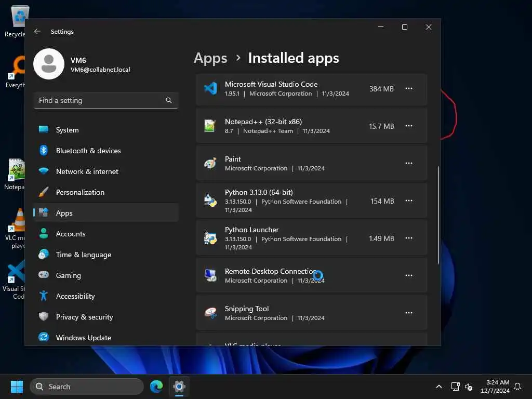Click the installed apps list scrollbar

point(438,215)
